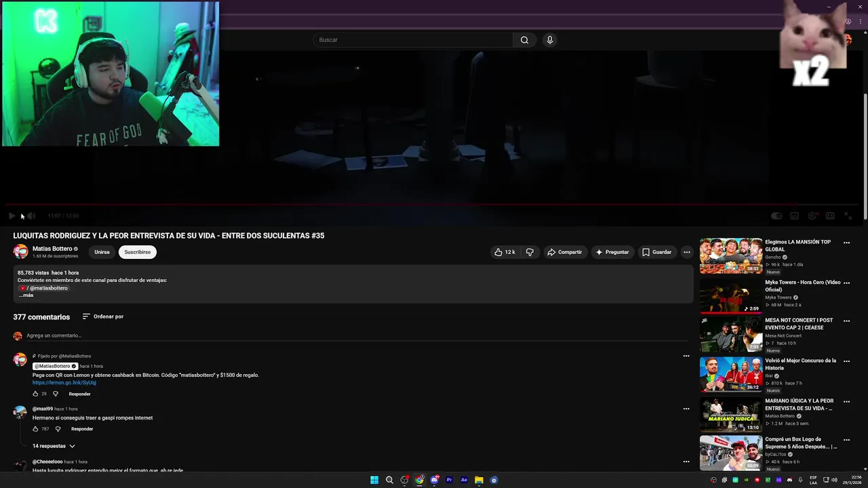Viewport: 868px width, 488px height.
Task: Like the video with 12 k likes
Action: [x=505, y=252]
